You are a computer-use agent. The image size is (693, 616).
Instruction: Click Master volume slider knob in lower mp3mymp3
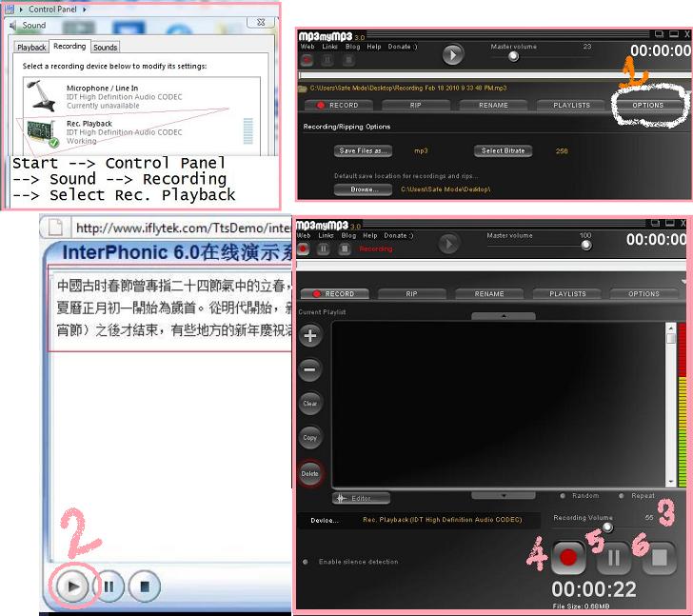point(586,246)
